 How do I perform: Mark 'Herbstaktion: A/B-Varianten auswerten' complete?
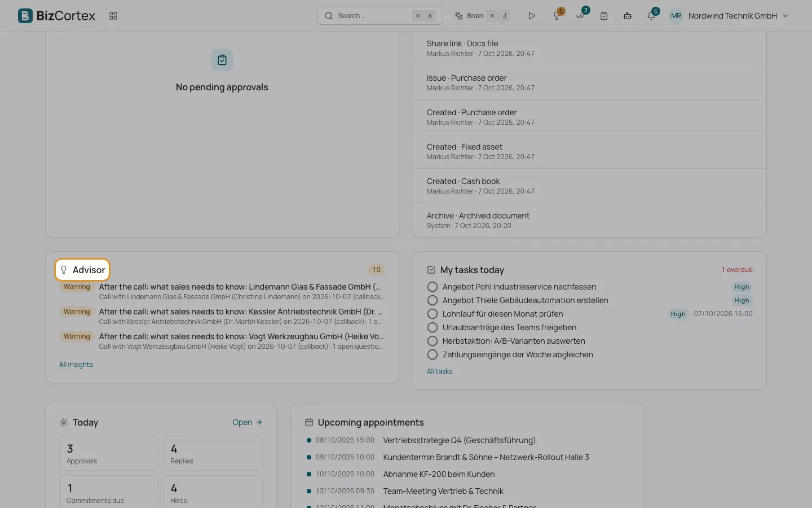433,341
